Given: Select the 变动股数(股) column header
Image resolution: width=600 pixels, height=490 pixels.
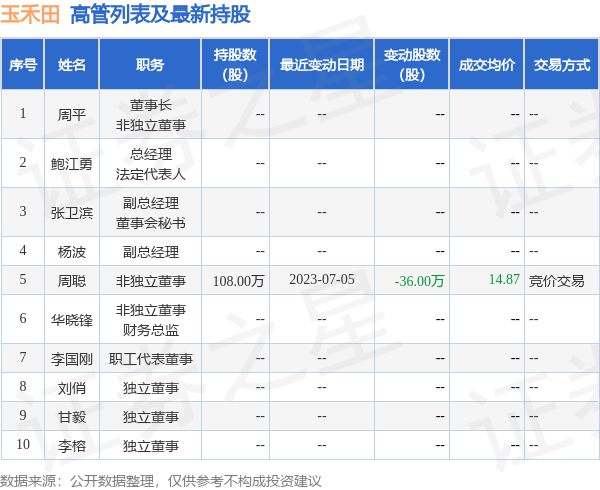Looking at the screenshot, I should [412, 65].
